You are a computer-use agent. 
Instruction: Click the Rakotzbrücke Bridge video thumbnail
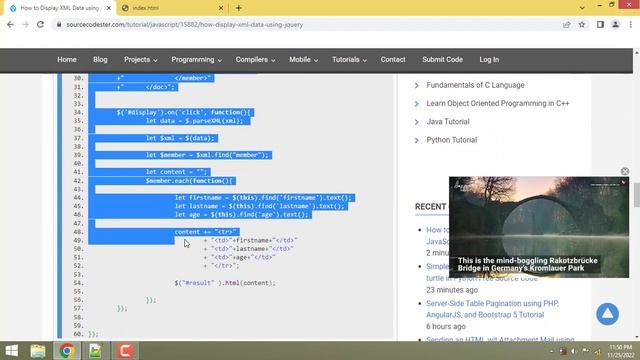click(x=539, y=227)
